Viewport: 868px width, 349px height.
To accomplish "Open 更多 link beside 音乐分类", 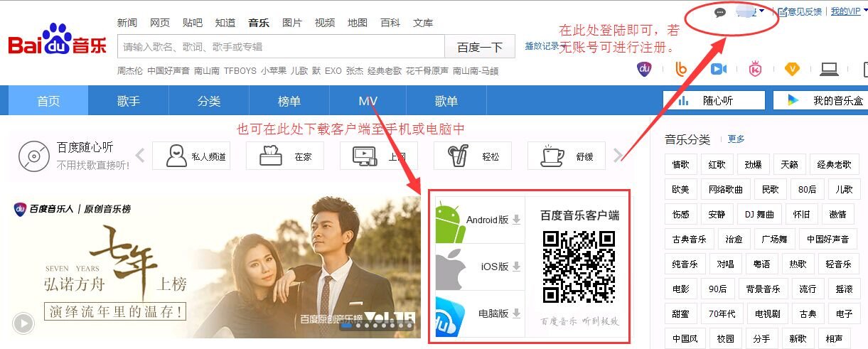I will click(x=736, y=139).
